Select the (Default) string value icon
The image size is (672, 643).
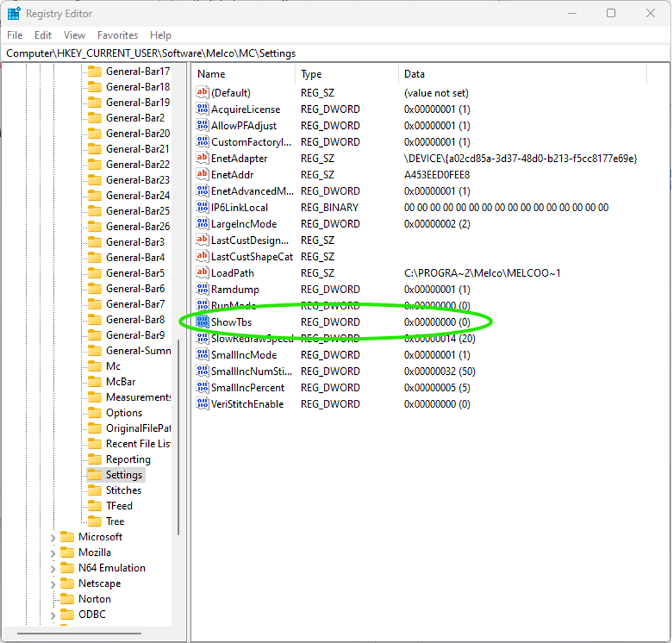(x=202, y=92)
